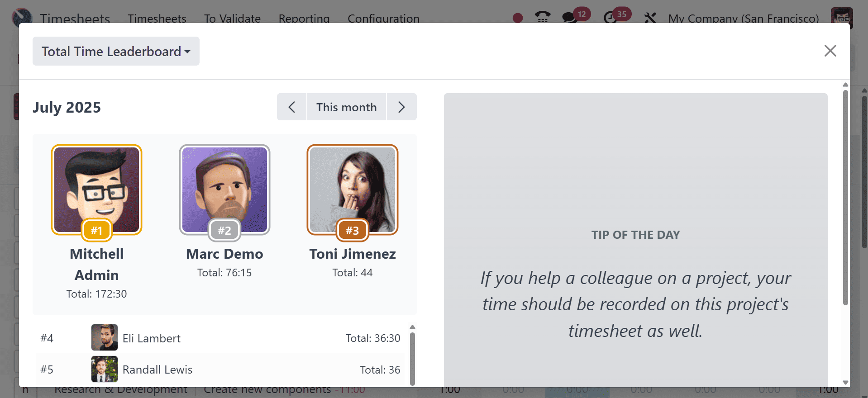Click the Odoo app logo icon
The image size is (868, 398).
coord(22,17)
